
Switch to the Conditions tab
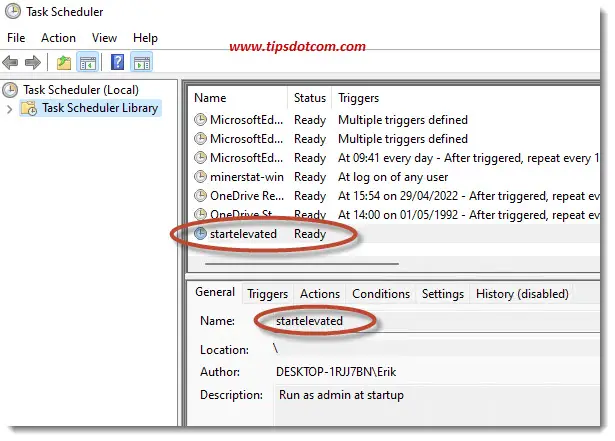381,294
